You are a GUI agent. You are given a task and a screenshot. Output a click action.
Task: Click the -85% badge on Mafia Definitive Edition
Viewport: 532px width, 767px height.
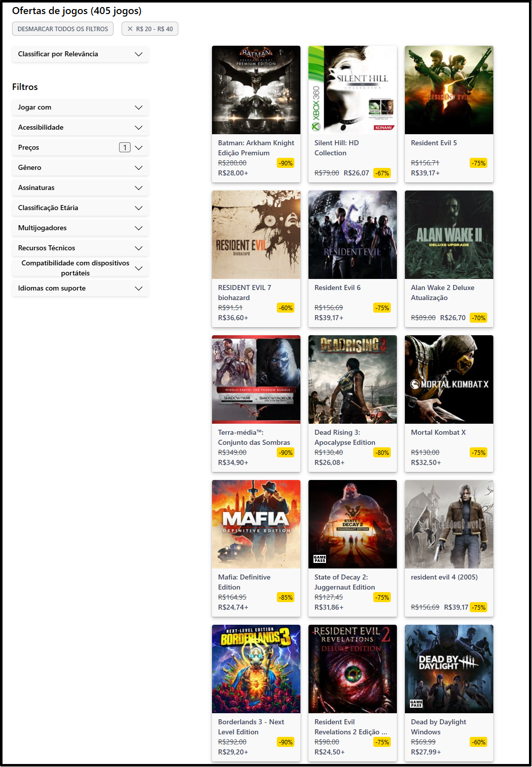pyautogui.click(x=286, y=598)
